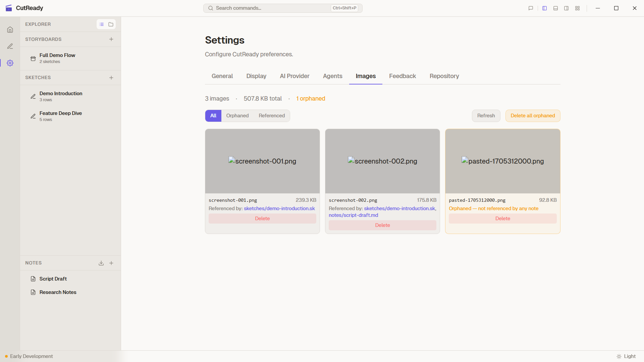644x362 pixels.
Task: Open the grid layout icon in title bar
Action: (577, 8)
